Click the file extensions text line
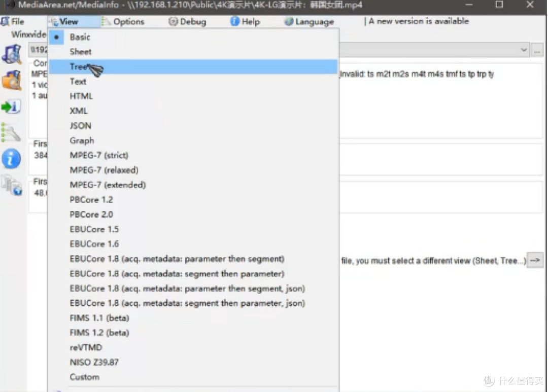 pos(417,74)
